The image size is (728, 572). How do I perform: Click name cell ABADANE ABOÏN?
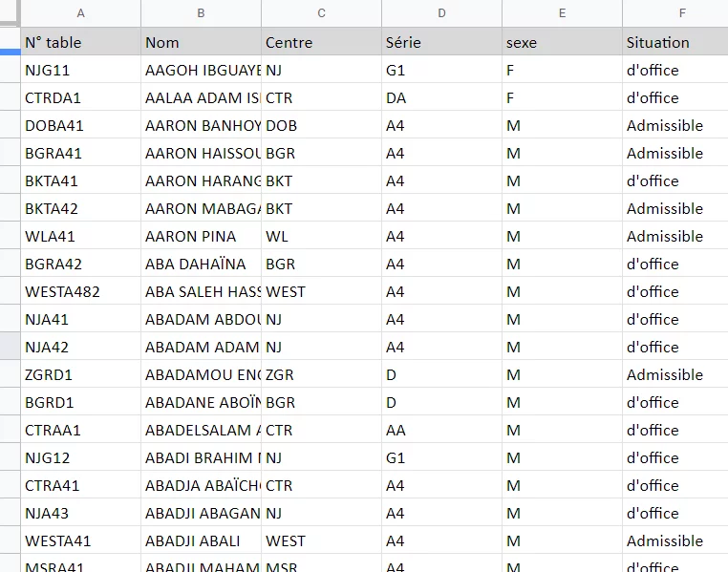click(x=201, y=402)
